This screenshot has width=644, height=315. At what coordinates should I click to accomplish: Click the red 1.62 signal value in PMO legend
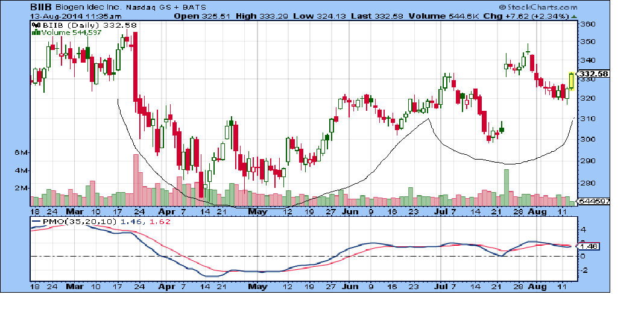coord(160,222)
